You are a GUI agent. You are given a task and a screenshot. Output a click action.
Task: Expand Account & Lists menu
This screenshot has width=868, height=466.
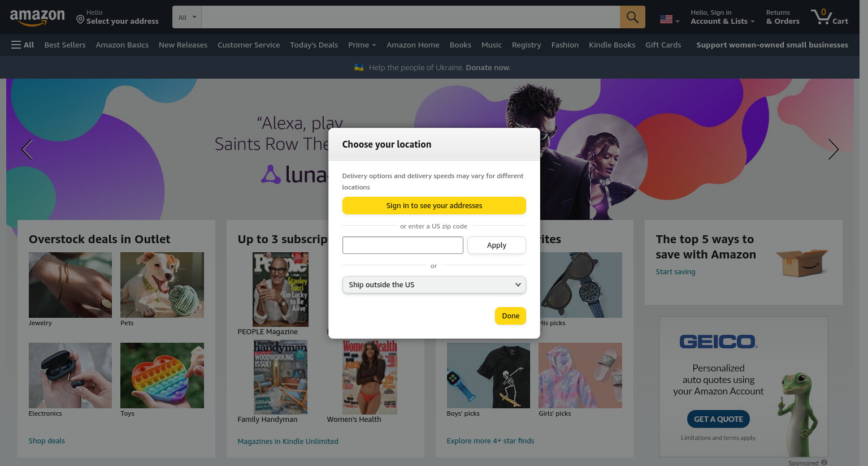(x=722, y=17)
